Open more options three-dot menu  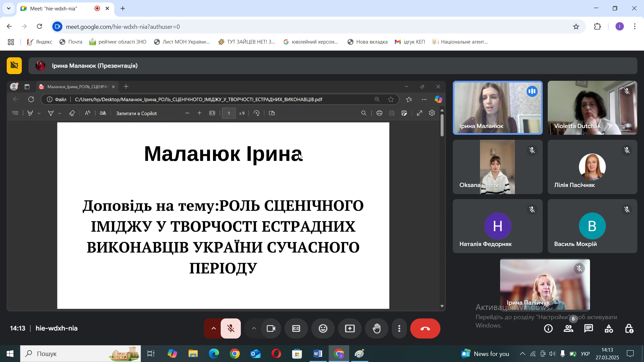pos(399,328)
